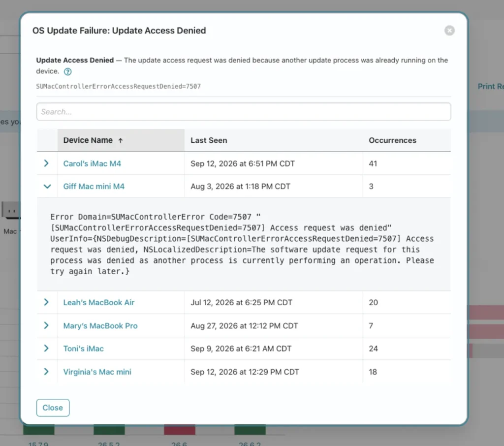Click occurrences value 20
The height and width of the screenshot is (446, 504).
373,303
